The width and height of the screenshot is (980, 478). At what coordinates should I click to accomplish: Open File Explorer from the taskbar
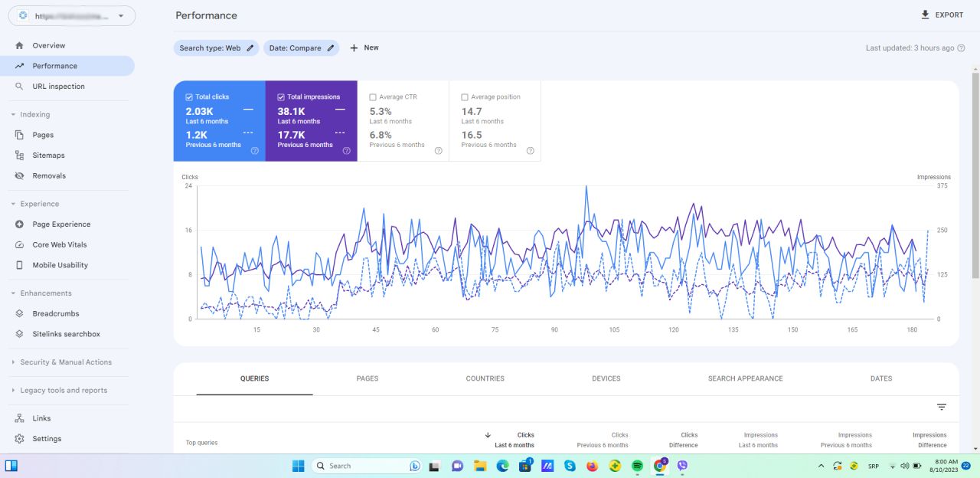479,466
